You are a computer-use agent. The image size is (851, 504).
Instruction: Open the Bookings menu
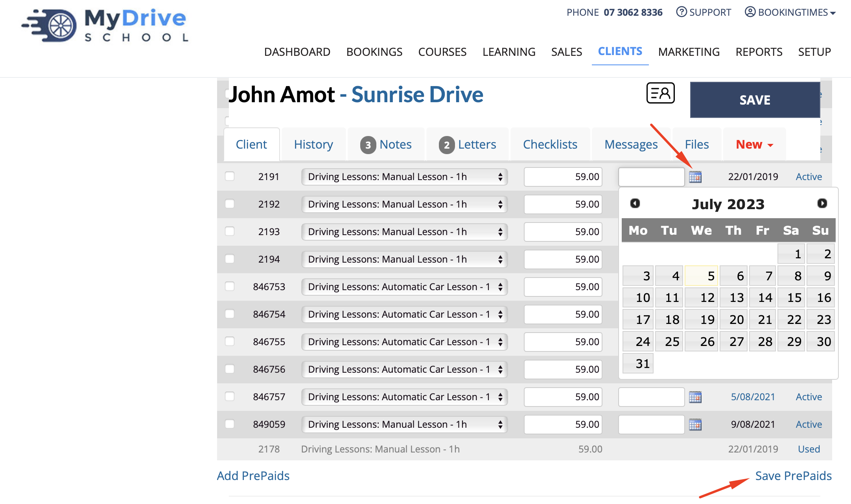(374, 52)
